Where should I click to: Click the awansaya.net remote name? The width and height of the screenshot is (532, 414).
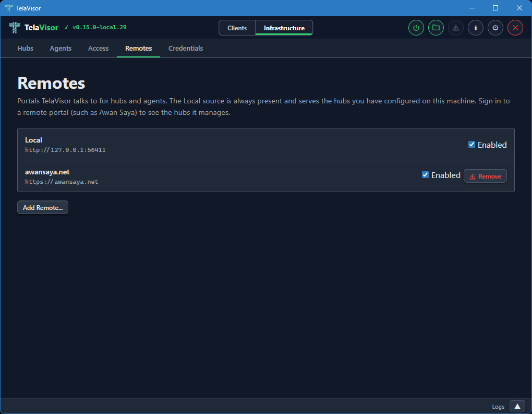47,172
